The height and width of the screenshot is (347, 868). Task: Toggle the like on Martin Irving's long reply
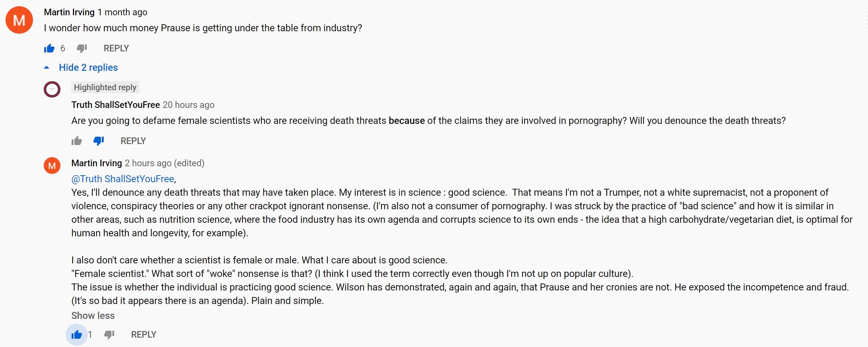click(76, 335)
